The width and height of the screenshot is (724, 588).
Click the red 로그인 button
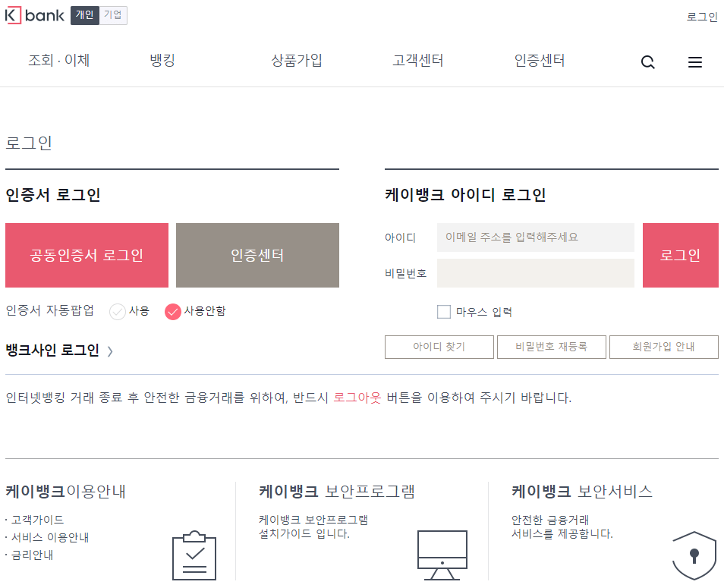click(x=680, y=255)
